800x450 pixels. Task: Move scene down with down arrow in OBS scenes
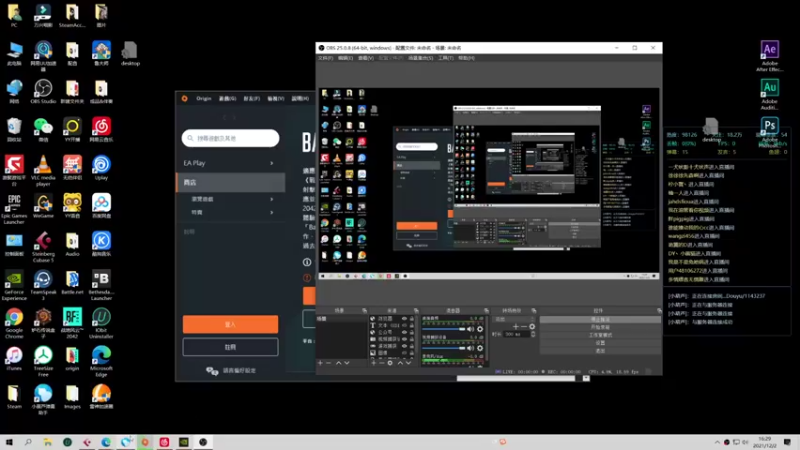pos(347,363)
